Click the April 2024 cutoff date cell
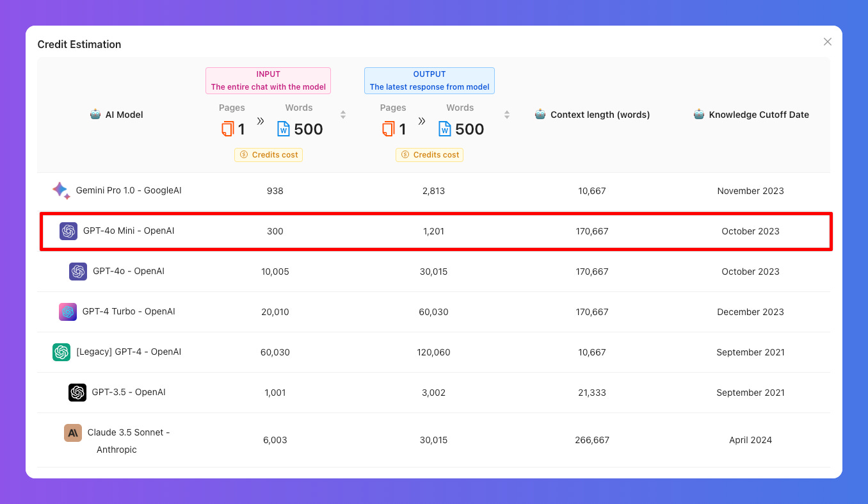The height and width of the screenshot is (504, 868). (750, 440)
